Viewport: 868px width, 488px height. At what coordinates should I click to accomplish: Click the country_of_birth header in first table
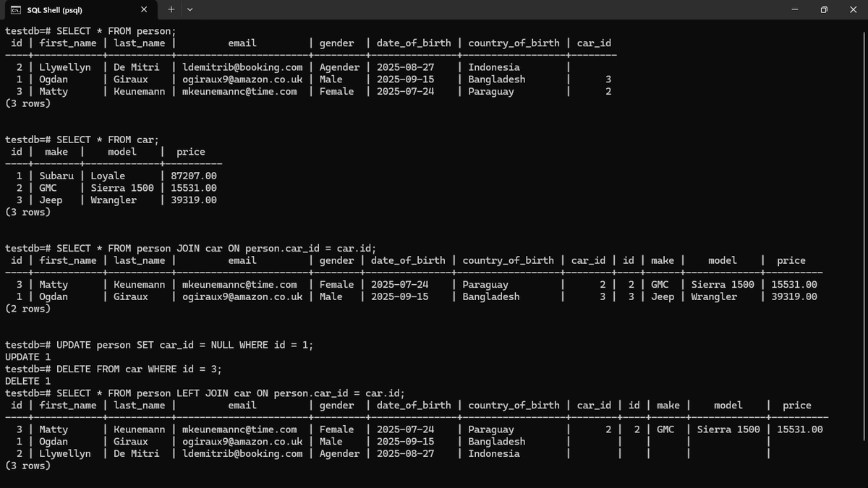(514, 43)
